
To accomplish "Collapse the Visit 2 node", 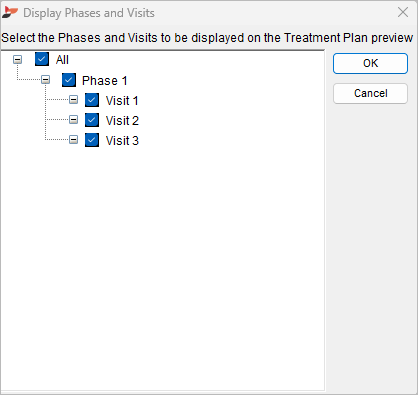I will point(73,119).
